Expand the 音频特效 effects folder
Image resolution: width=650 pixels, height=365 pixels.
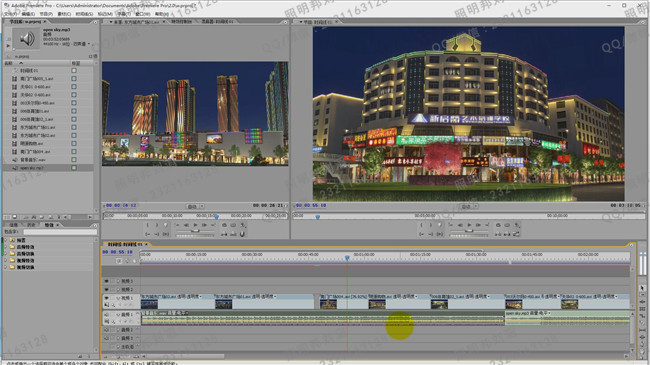[x=6, y=247]
